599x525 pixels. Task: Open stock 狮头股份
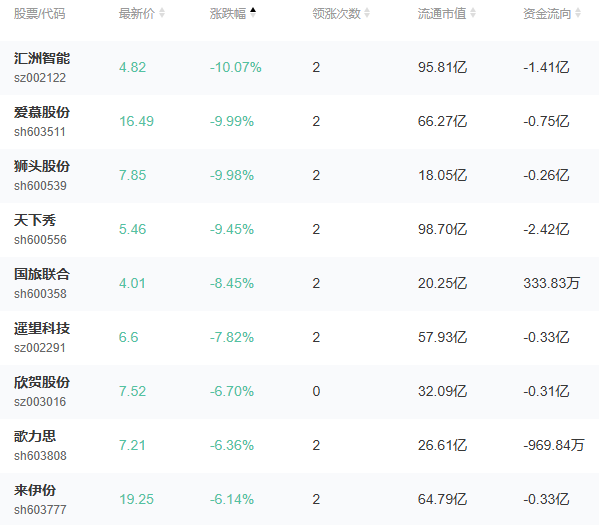click(42, 166)
